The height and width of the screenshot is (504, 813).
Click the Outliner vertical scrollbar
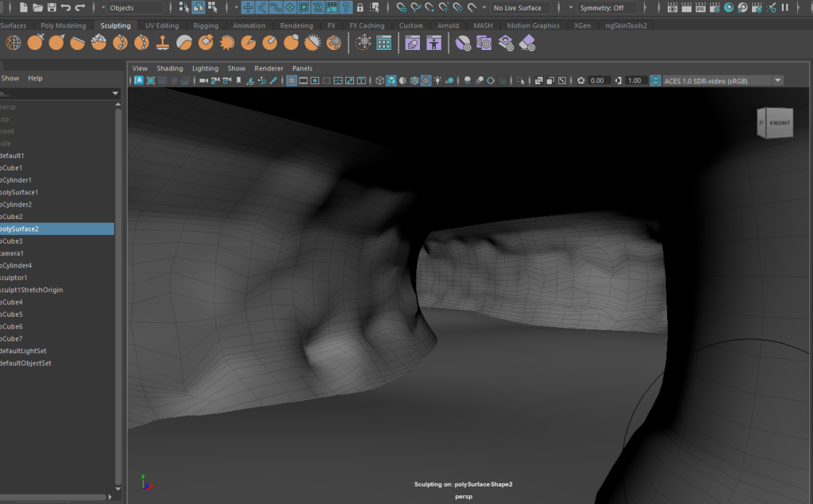pos(118,296)
